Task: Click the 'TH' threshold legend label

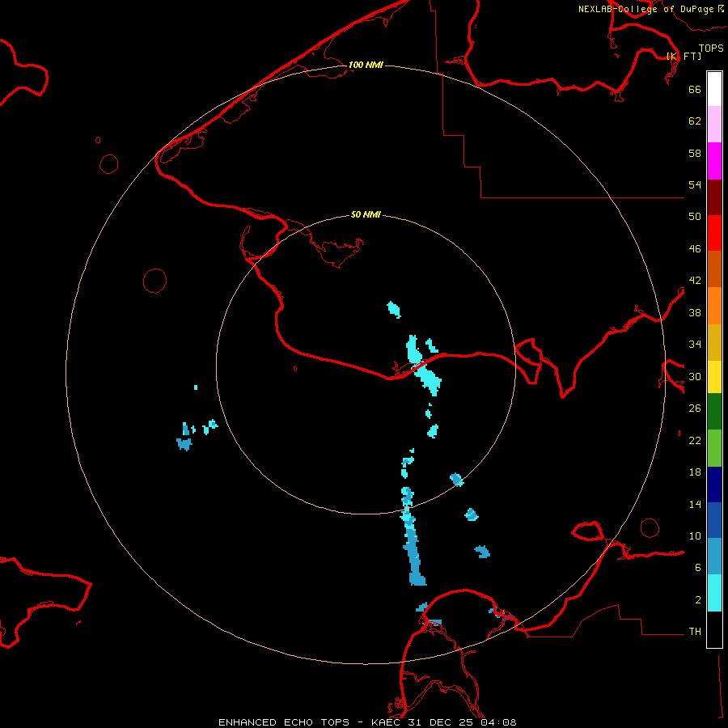Action: [x=695, y=632]
